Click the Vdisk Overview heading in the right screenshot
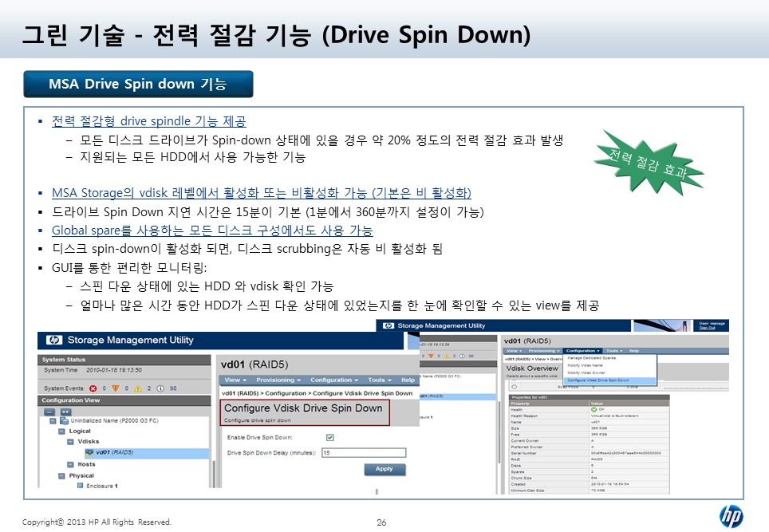Image resolution: width=769 pixels, height=532 pixels. tap(532, 368)
